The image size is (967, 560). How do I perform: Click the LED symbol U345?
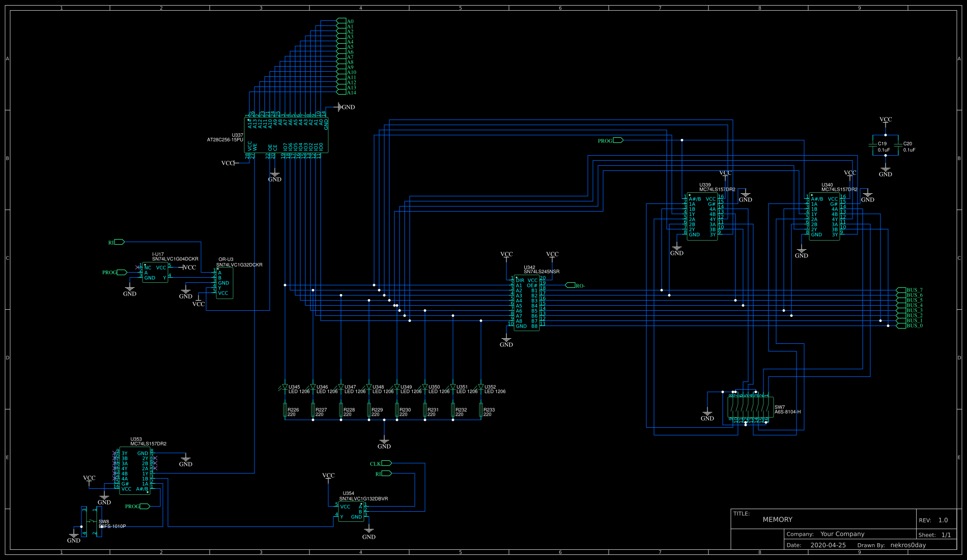(285, 387)
